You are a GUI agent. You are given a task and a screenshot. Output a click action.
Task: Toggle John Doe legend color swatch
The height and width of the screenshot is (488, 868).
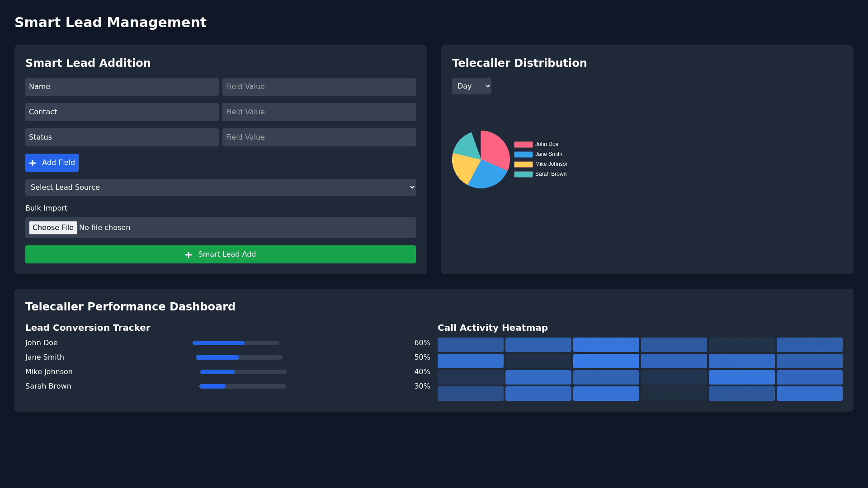coord(523,145)
